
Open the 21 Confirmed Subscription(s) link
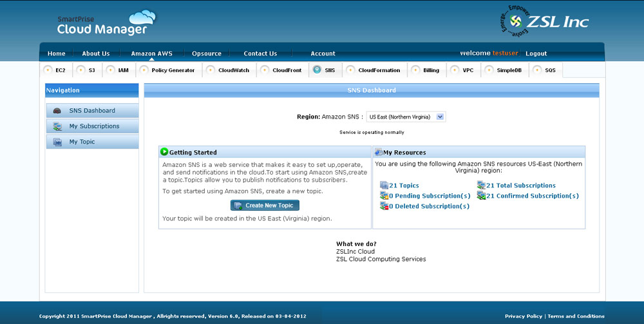coord(533,196)
